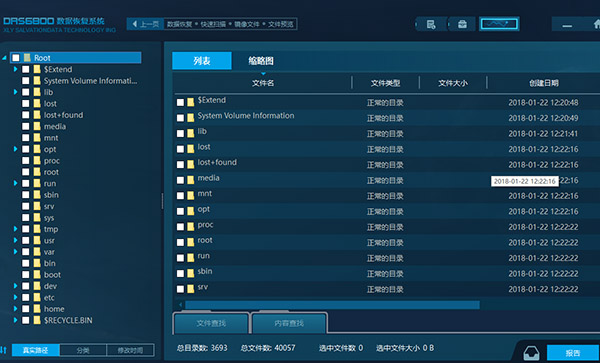
Task: Sort by the 文件名 column header
Action: (263, 83)
